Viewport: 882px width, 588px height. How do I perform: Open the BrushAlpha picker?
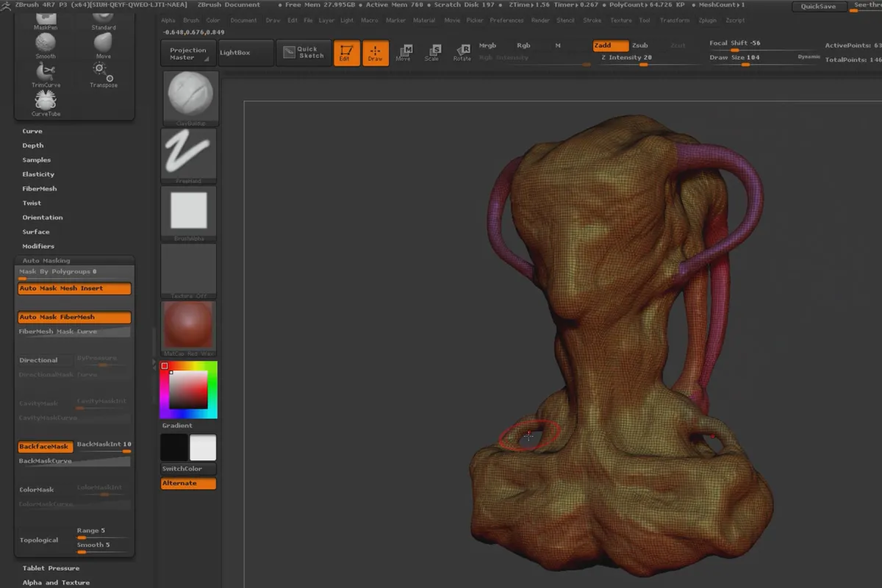[189, 214]
